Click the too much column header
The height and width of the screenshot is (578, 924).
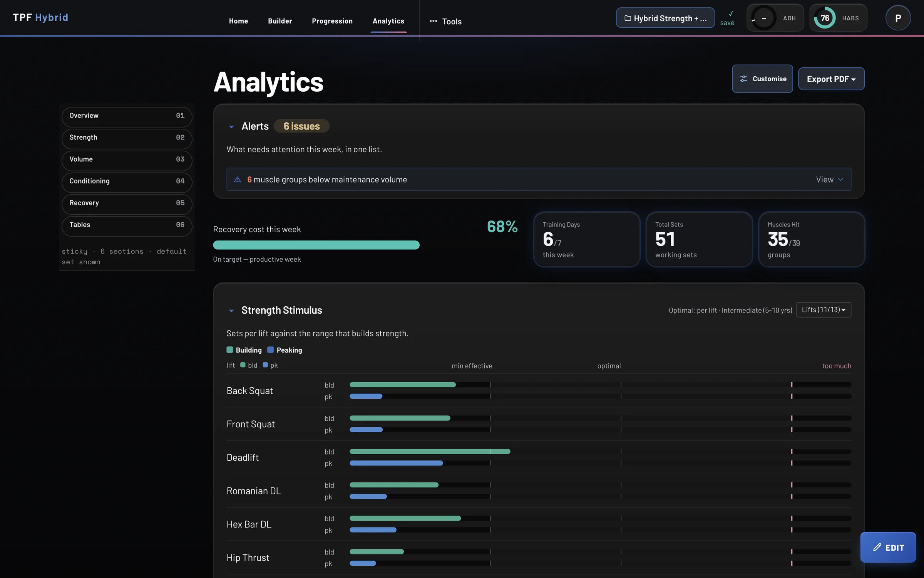click(837, 366)
